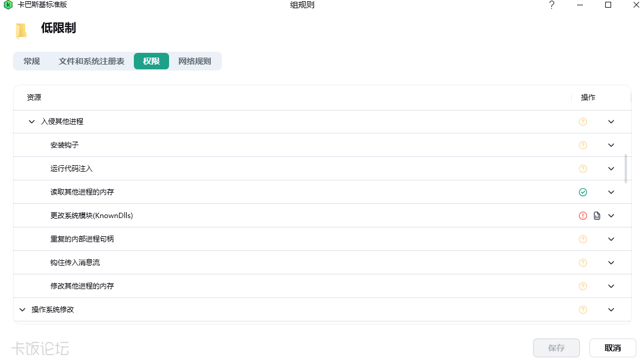
Task: Click the red block icon for 更改系统模块(KnownDlls)
Action: point(583,216)
